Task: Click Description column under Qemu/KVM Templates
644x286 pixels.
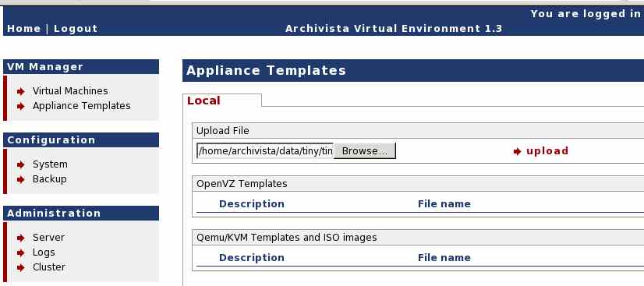Action: tap(251, 258)
